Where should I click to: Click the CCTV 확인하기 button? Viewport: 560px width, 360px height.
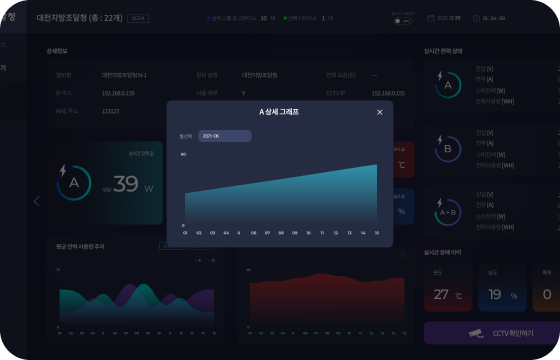coord(492,333)
